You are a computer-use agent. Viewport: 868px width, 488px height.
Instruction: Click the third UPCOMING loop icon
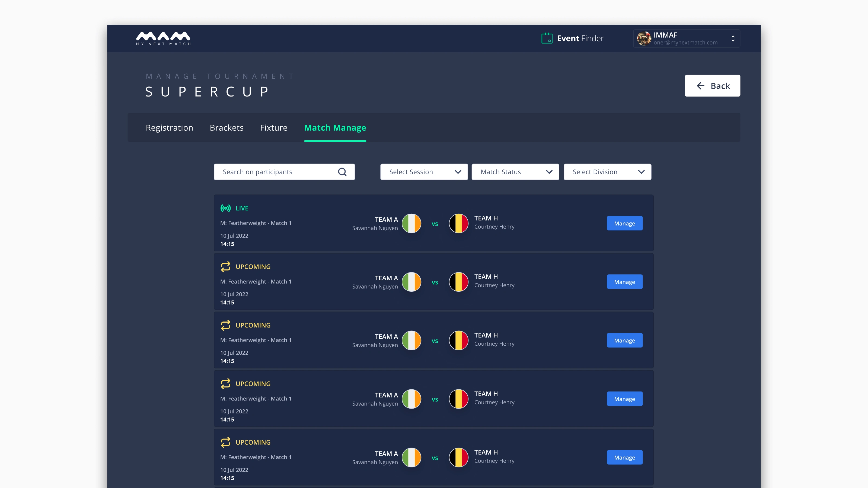click(x=225, y=384)
